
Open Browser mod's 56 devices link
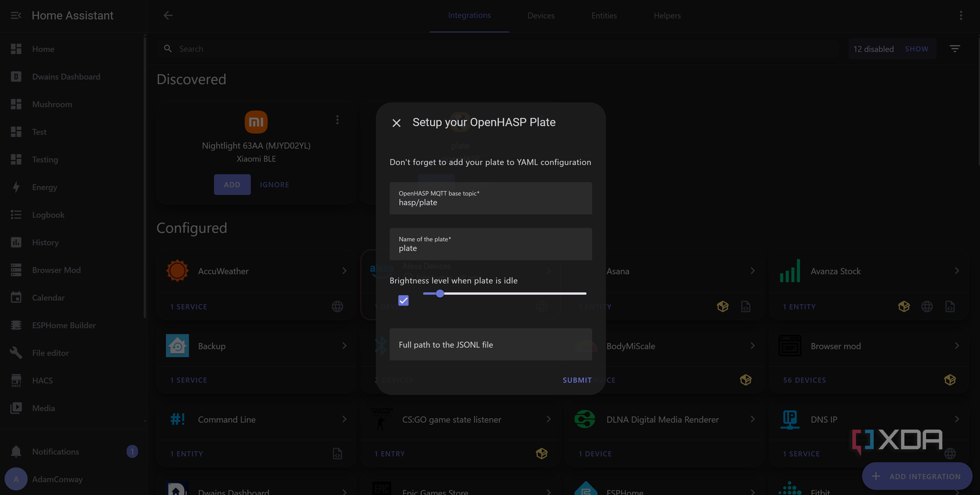pyautogui.click(x=804, y=380)
